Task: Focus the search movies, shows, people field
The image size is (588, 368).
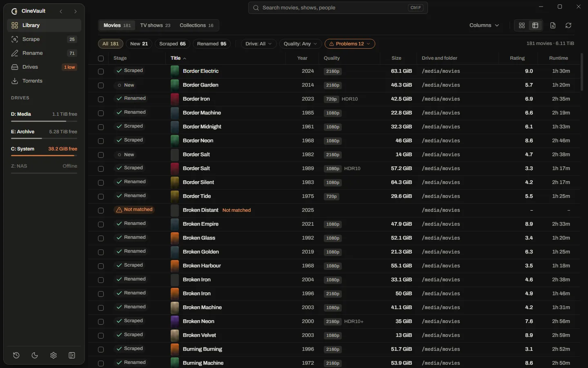Action: (338, 8)
